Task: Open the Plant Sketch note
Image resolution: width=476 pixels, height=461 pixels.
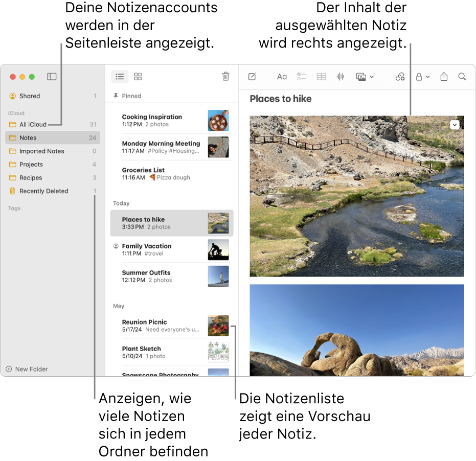Action: click(171, 352)
